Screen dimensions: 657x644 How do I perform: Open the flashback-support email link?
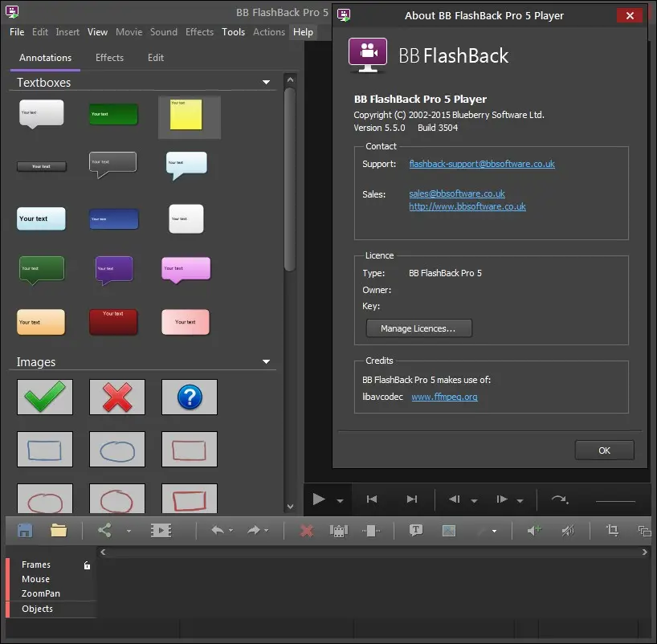481,164
